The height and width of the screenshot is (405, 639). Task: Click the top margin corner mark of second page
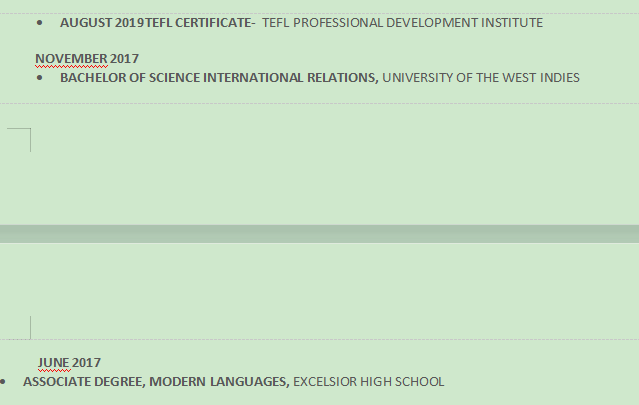[27, 328]
